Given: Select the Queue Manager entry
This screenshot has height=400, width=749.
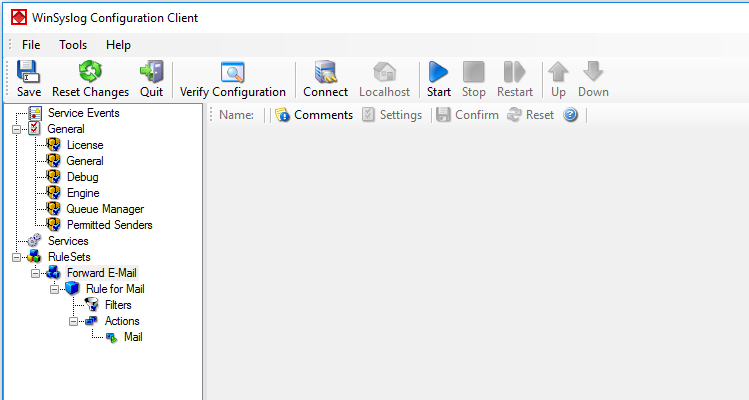Looking at the screenshot, I should coord(105,209).
